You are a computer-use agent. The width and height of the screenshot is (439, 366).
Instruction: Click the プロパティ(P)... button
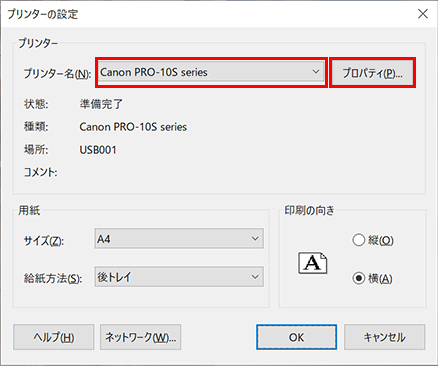[x=372, y=73]
